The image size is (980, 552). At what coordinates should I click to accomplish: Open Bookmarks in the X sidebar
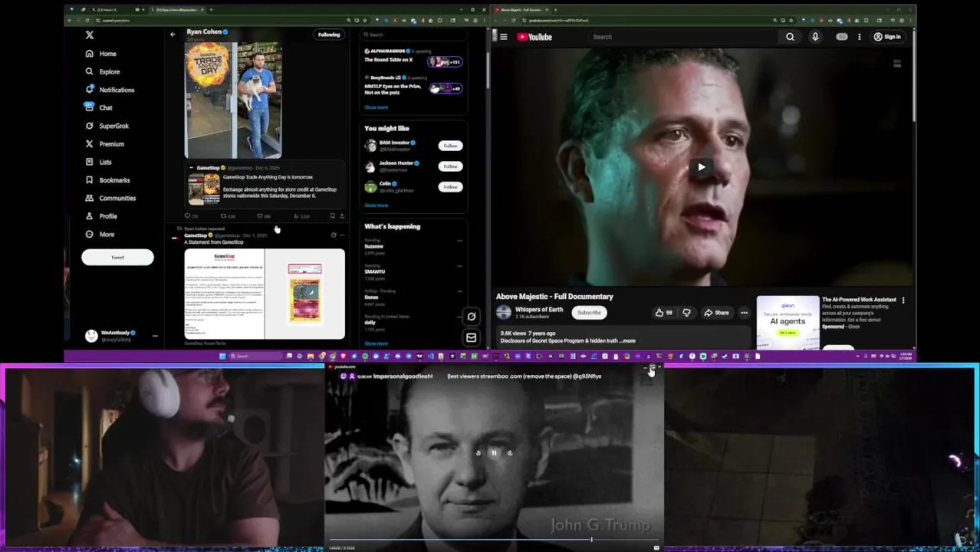click(107, 180)
